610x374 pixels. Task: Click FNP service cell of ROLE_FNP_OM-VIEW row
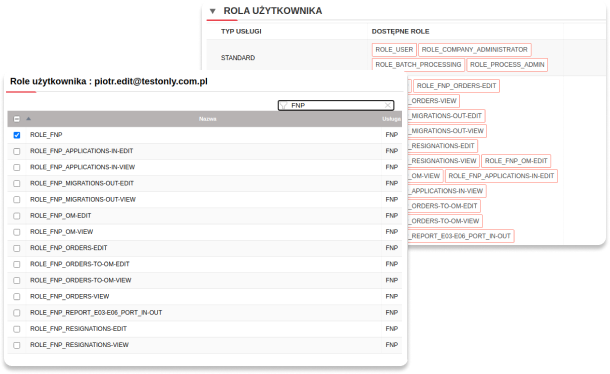point(392,232)
